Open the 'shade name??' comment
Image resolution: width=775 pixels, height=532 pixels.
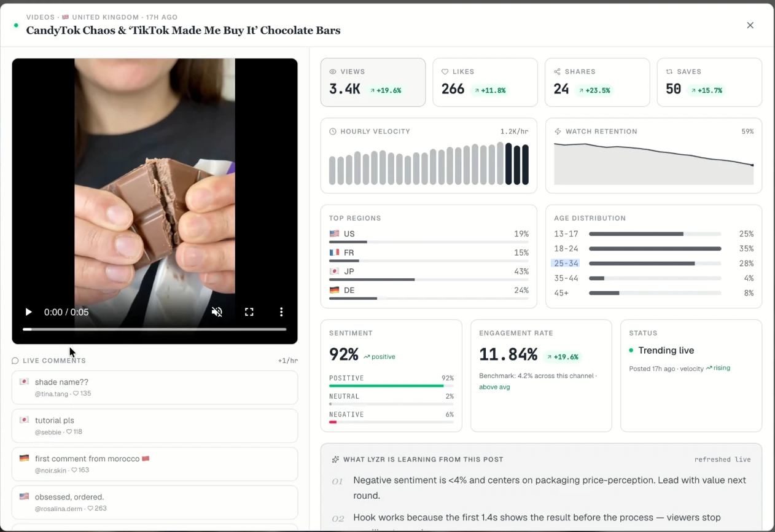point(155,387)
